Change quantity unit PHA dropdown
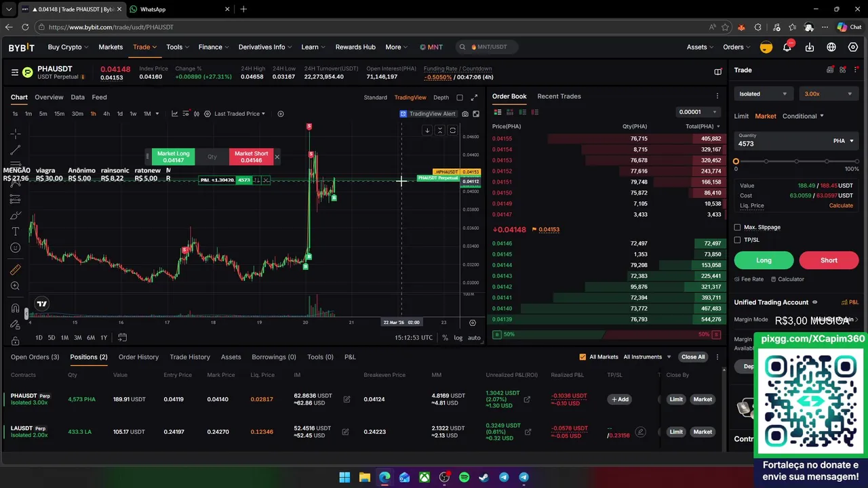This screenshot has width=868, height=488. 844,141
